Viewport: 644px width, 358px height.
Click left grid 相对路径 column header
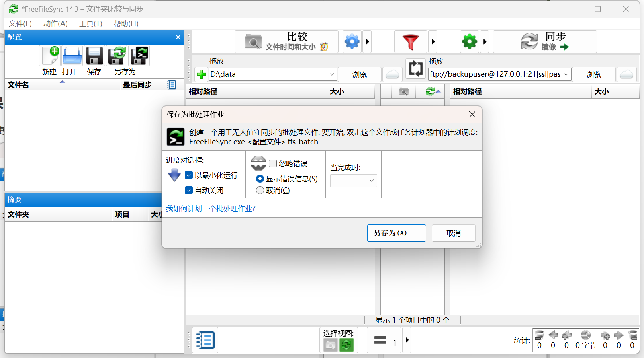click(256, 92)
